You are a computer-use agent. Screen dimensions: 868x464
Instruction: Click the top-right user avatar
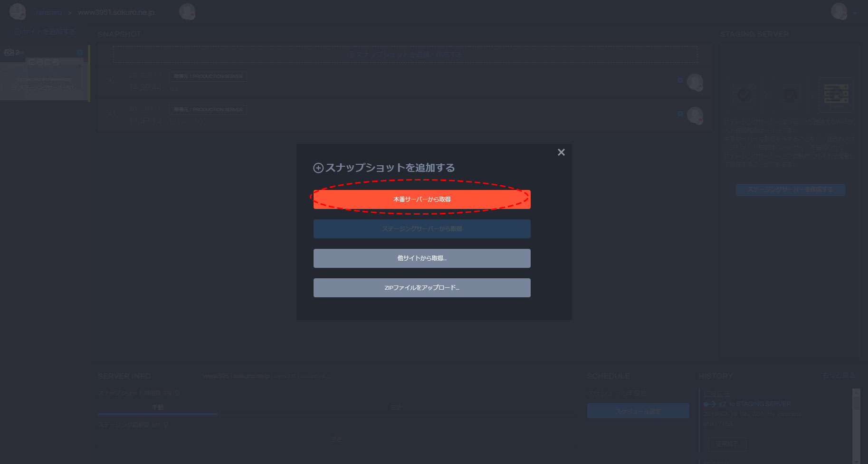coord(839,11)
